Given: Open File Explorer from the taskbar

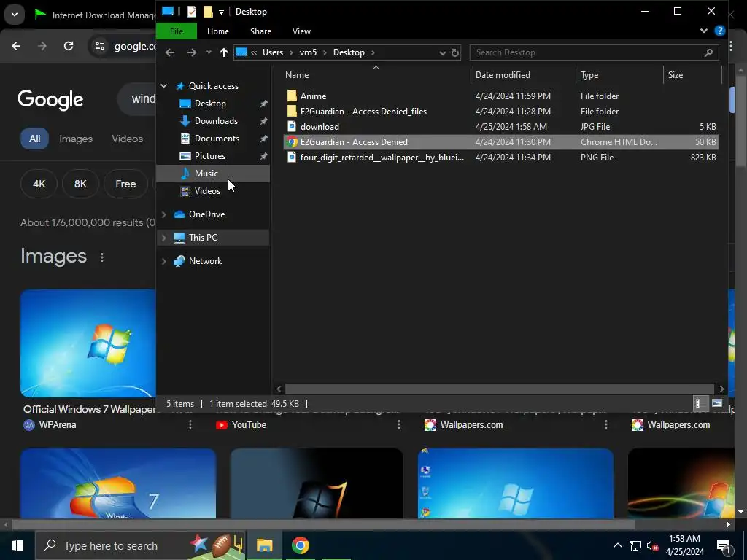Looking at the screenshot, I should pos(264,545).
